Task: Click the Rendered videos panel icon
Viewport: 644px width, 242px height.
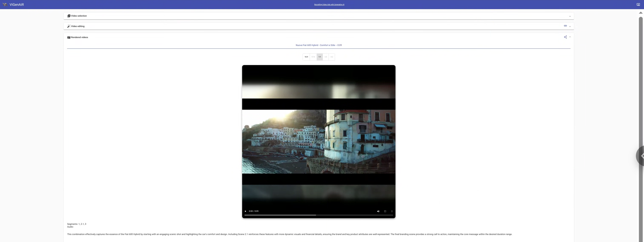Action: (x=69, y=37)
